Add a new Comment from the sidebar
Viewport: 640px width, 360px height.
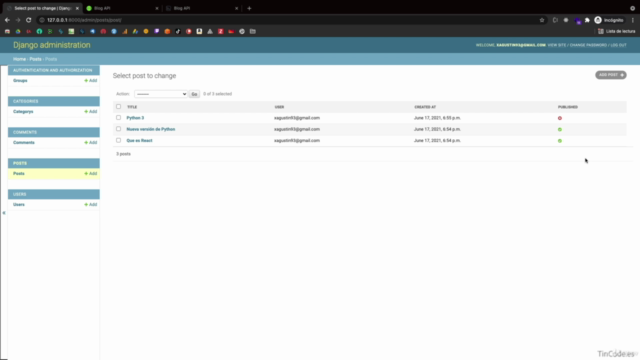(91, 143)
